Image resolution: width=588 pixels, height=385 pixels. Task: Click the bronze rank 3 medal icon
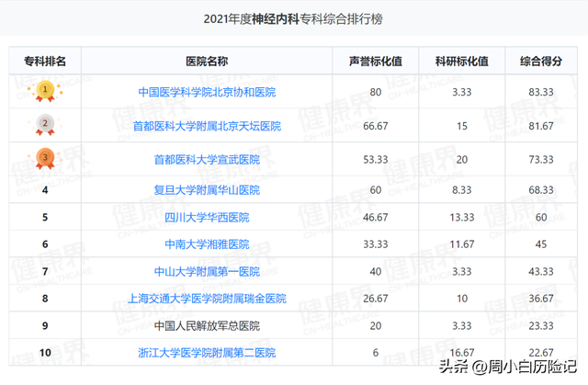[45, 159]
